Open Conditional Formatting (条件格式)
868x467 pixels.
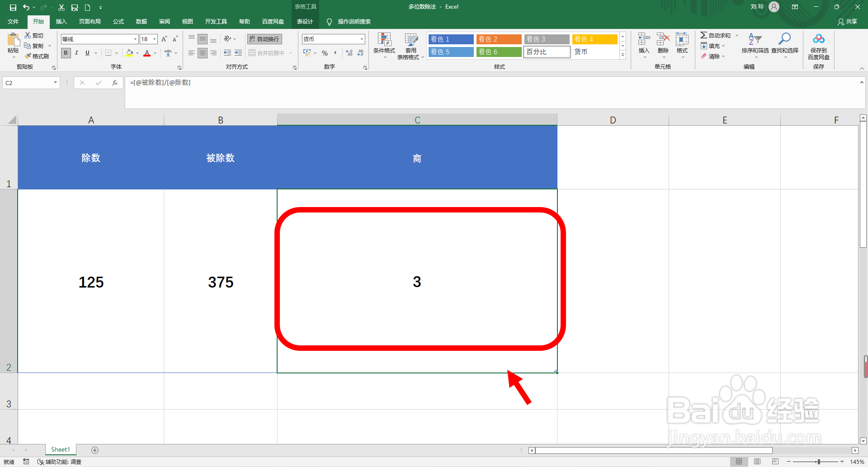click(x=384, y=46)
